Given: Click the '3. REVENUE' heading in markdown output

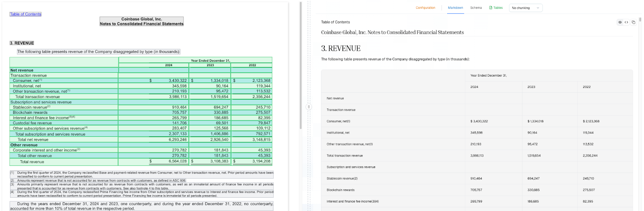Looking at the screenshot, I should click(x=341, y=48).
